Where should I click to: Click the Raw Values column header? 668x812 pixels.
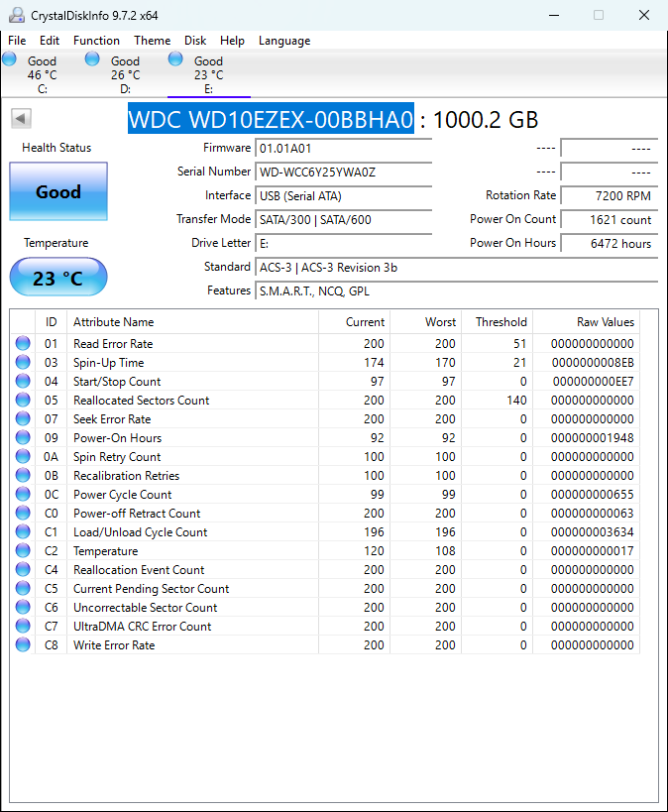587,322
